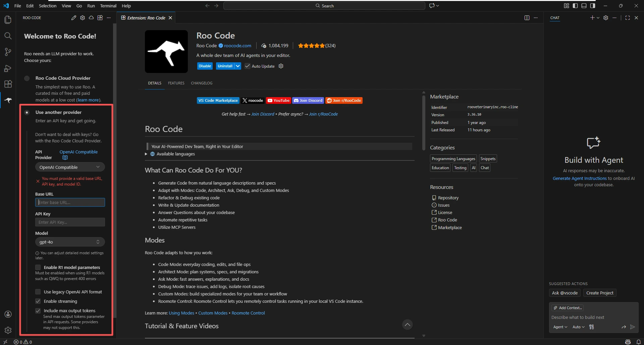Open the Model dropdown showing gpt-4o
Viewport: 644px width, 345px height.
coord(70,242)
